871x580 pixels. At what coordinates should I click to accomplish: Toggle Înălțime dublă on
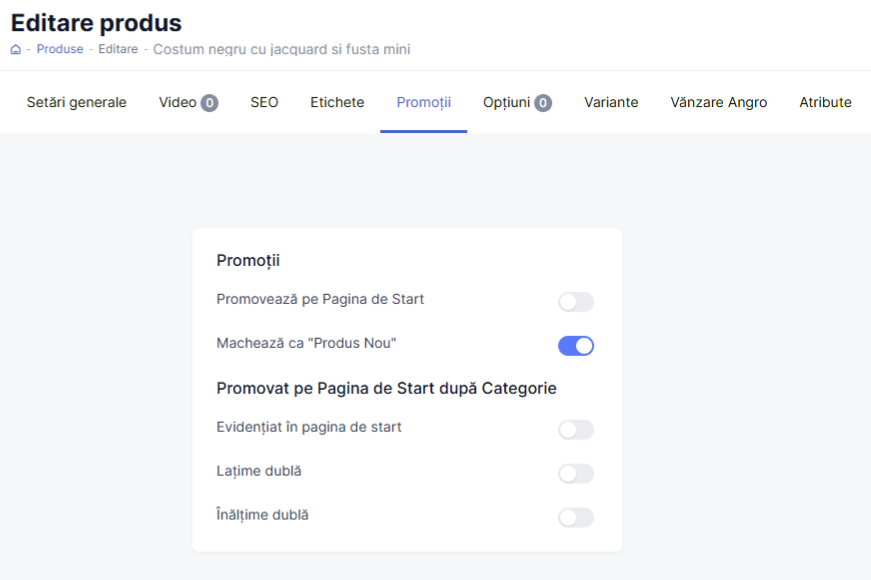(576, 518)
